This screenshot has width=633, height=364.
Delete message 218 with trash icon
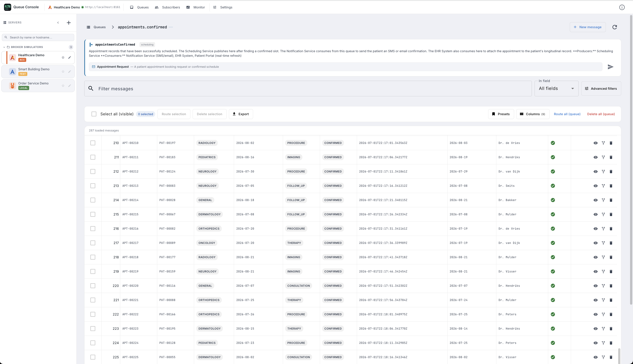(x=611, y=257)
